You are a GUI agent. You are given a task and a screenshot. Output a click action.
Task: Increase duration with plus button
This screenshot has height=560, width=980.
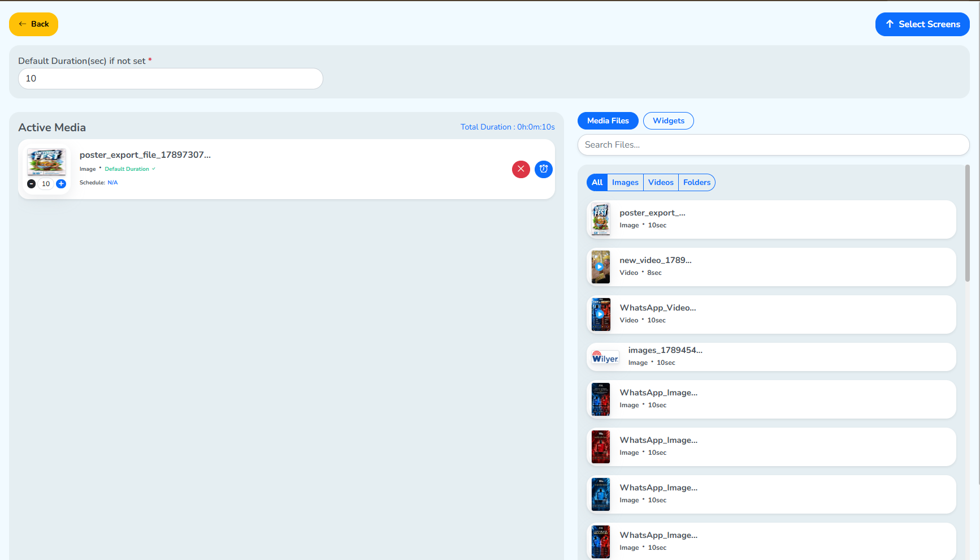pyautogui.click(x=61, y=184)
